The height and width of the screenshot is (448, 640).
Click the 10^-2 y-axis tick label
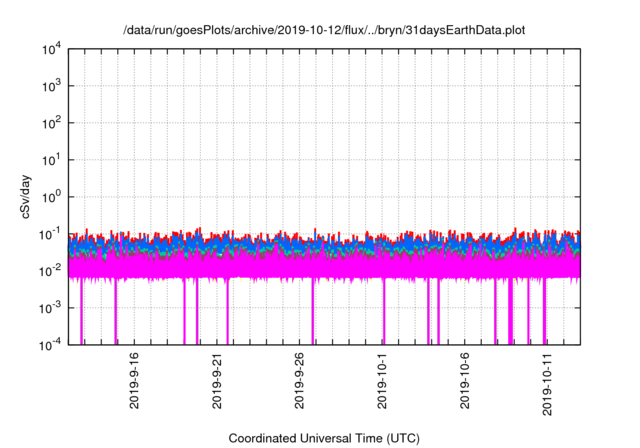click(x=51, y=271)
